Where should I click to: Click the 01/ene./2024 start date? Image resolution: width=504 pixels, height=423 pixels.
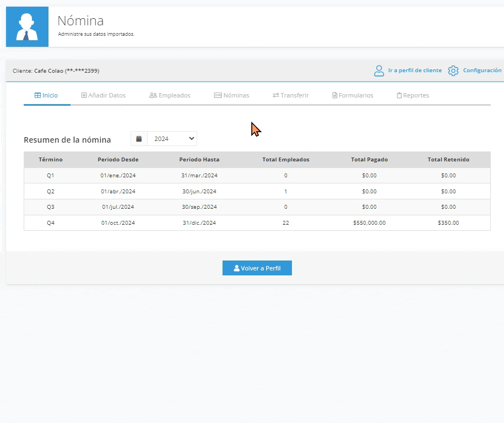[118, 176]
